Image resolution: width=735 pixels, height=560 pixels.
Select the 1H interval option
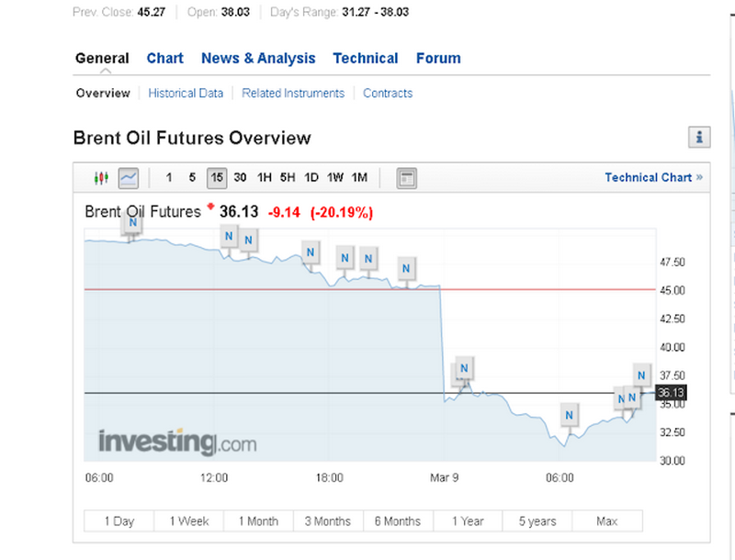pos(265,178)
